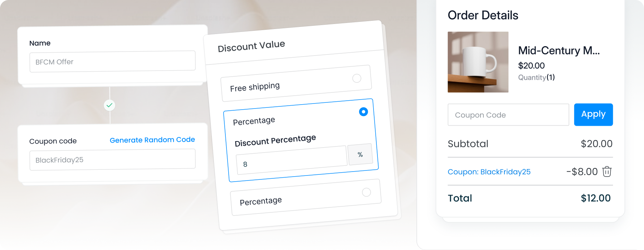
Task: Choose the bottom unselected Percentage radio option
Action: (366, 192)
